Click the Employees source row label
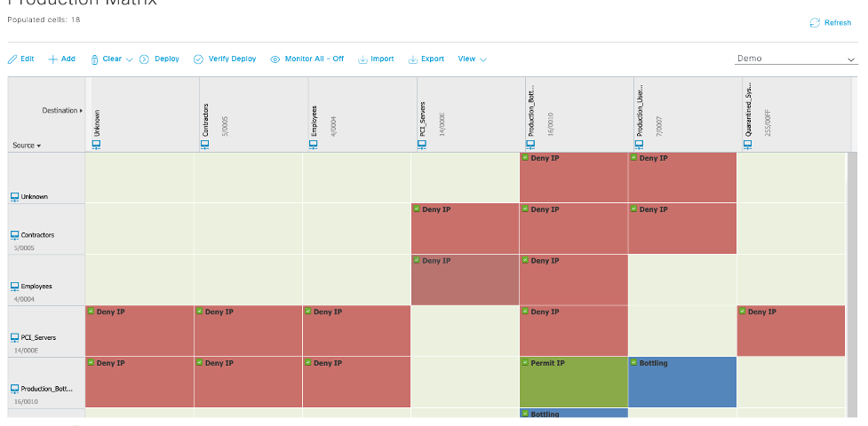 point(36,287)
